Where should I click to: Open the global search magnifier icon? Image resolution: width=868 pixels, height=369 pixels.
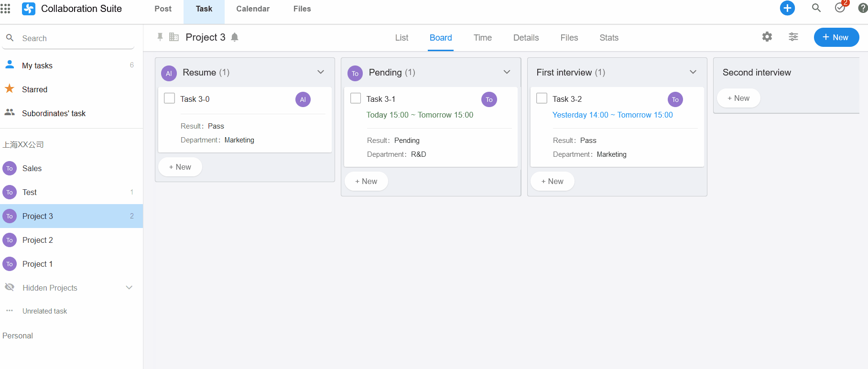816,8
